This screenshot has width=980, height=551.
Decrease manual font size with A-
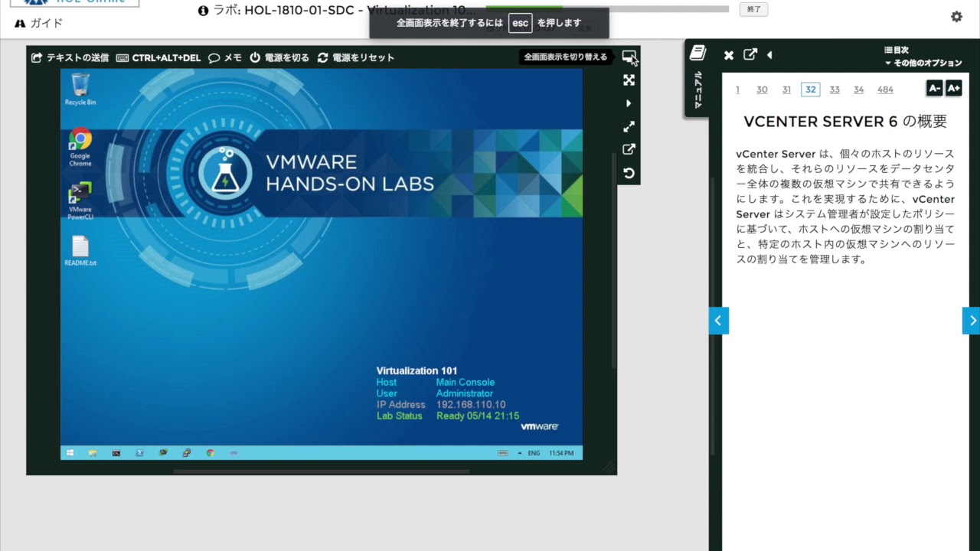pos(934,88)
